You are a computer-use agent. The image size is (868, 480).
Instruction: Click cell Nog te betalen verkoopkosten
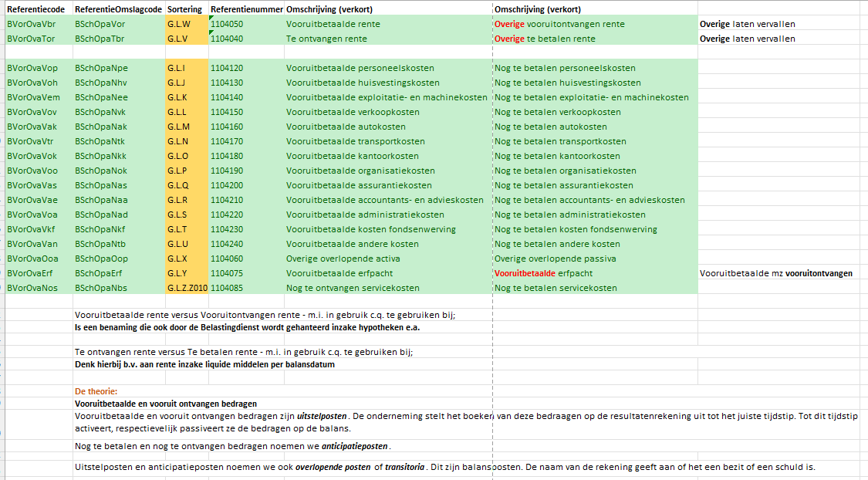[595, 112]
